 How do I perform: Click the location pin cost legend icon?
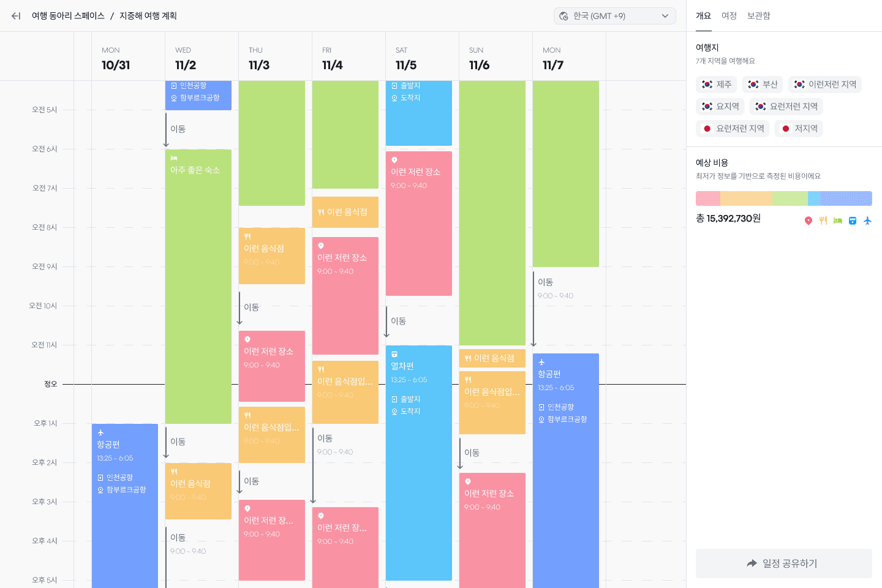[x=808, y=221]
